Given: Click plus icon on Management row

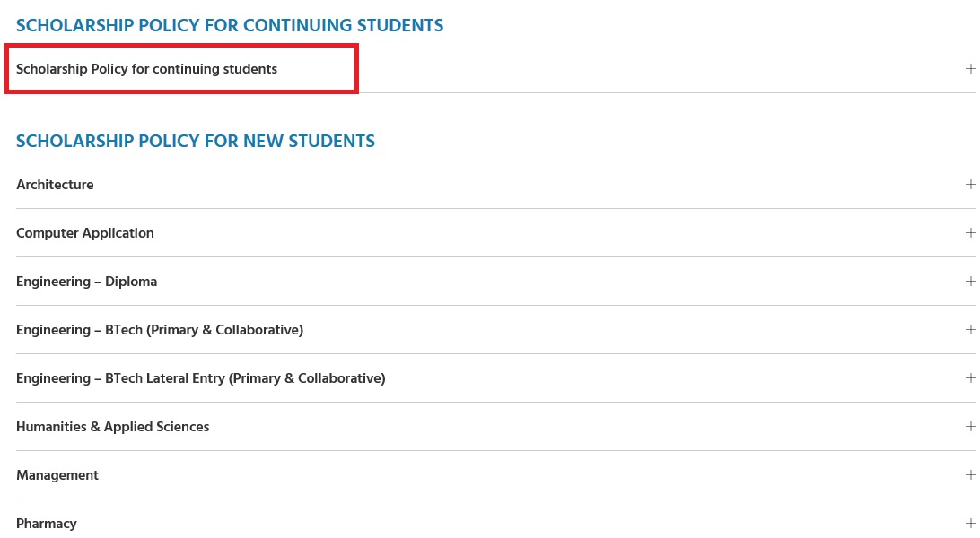Looking at the screenshot, I should (x=970, y=475).
